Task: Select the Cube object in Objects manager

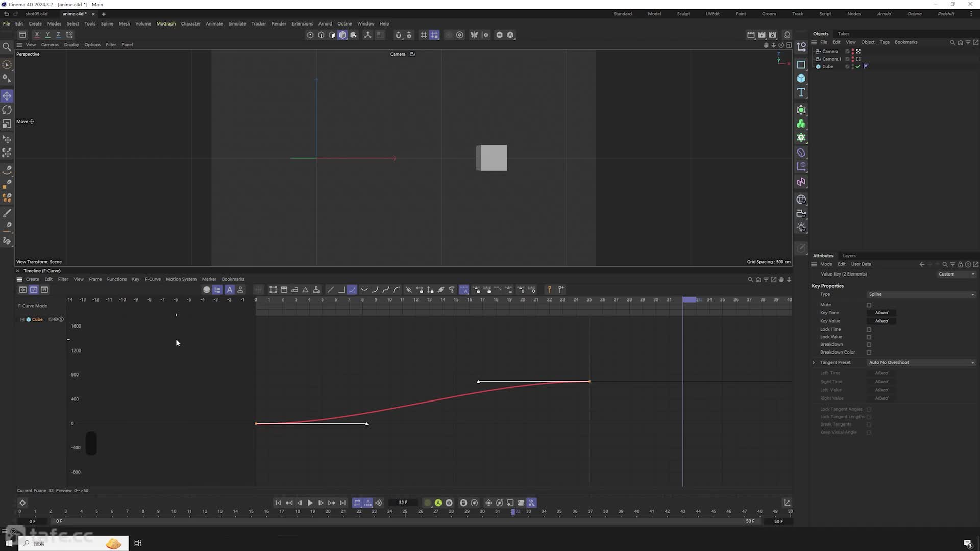Action: coord(827,67)
